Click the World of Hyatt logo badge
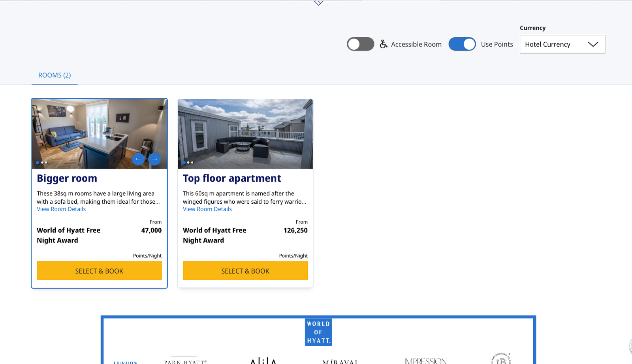 click(x=318, y=332)
